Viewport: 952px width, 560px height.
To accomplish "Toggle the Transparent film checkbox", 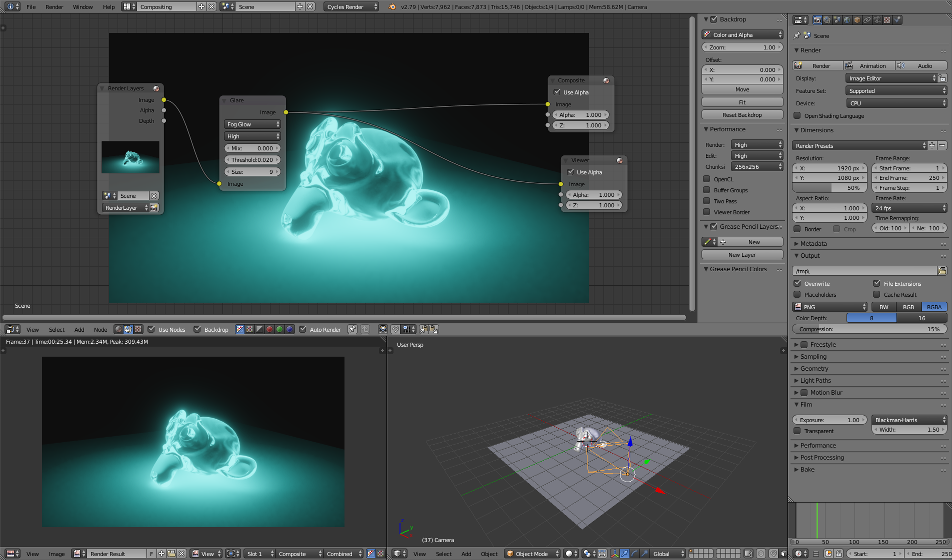I will (797, 431).
